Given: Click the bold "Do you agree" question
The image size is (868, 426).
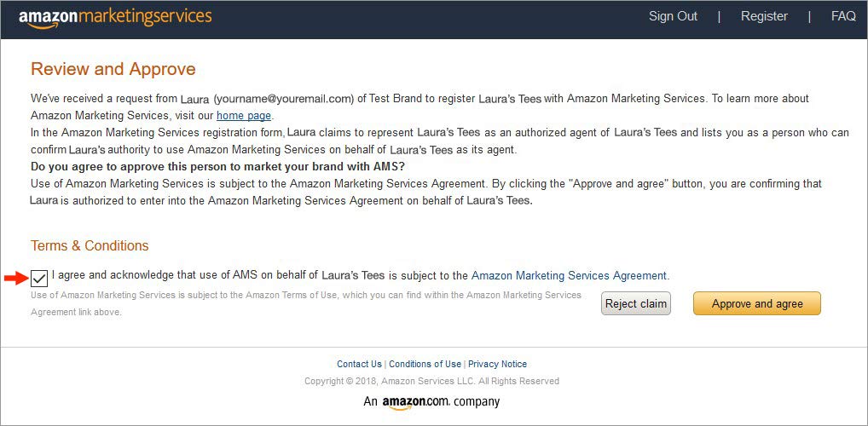Looking at the screenshot, I should pyautogui.click(x=217, y=165).
